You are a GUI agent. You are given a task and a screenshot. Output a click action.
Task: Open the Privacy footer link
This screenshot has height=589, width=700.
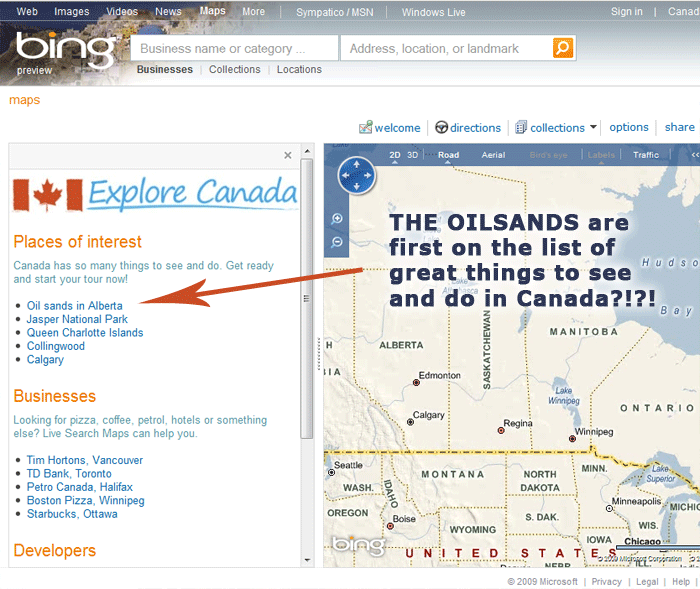click(x=606, y=581)
